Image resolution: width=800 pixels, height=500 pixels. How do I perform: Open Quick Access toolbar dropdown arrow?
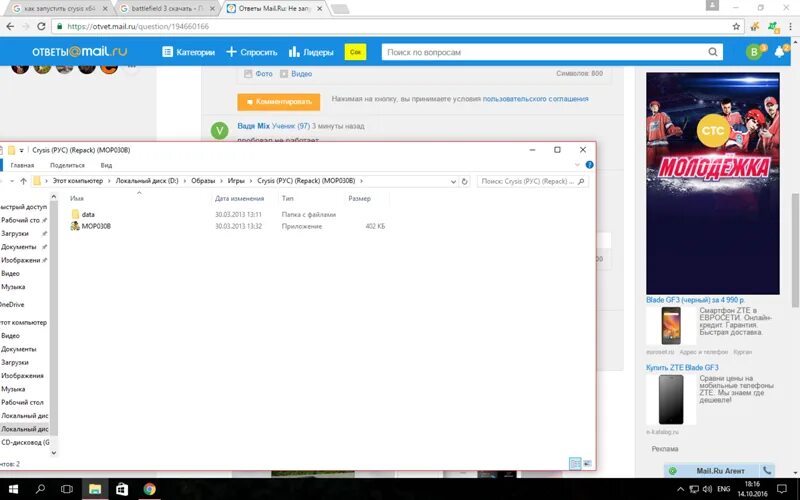pyautogui.click(x=21, y=151)
